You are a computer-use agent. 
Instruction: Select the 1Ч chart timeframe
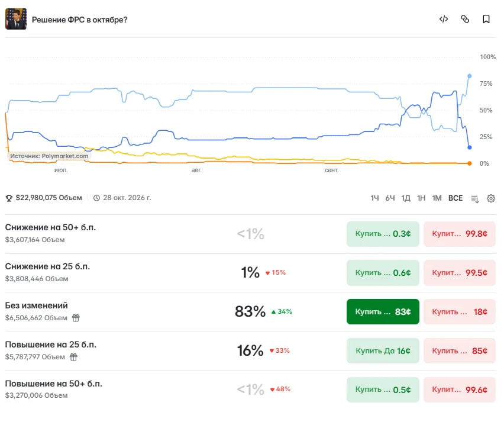click(x=374, y=198)
